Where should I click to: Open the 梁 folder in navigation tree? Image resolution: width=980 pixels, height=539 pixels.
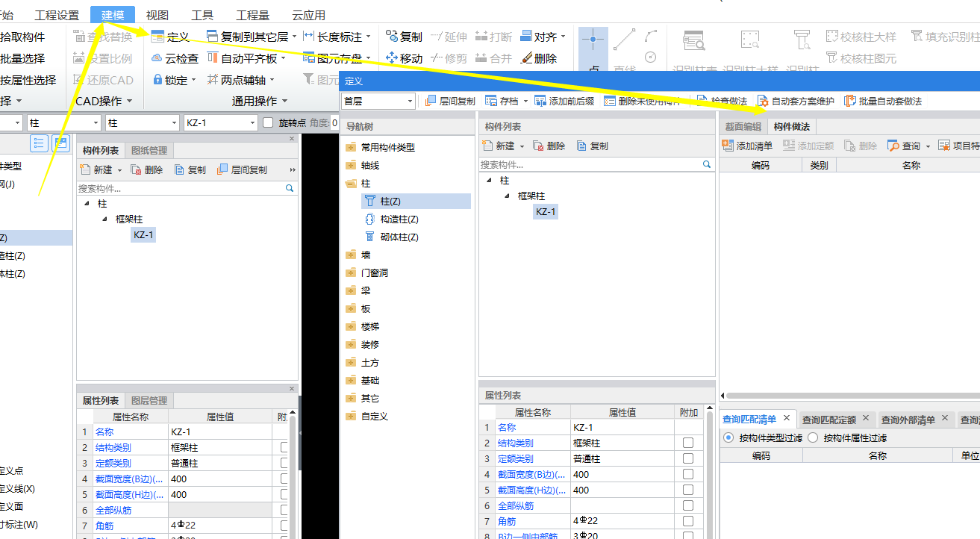358,290
